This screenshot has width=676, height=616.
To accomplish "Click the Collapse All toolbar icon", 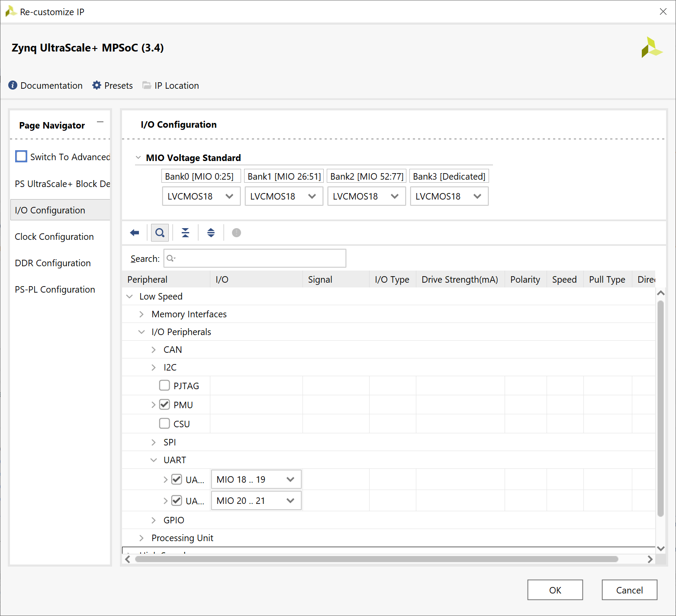I will [185, 233].
